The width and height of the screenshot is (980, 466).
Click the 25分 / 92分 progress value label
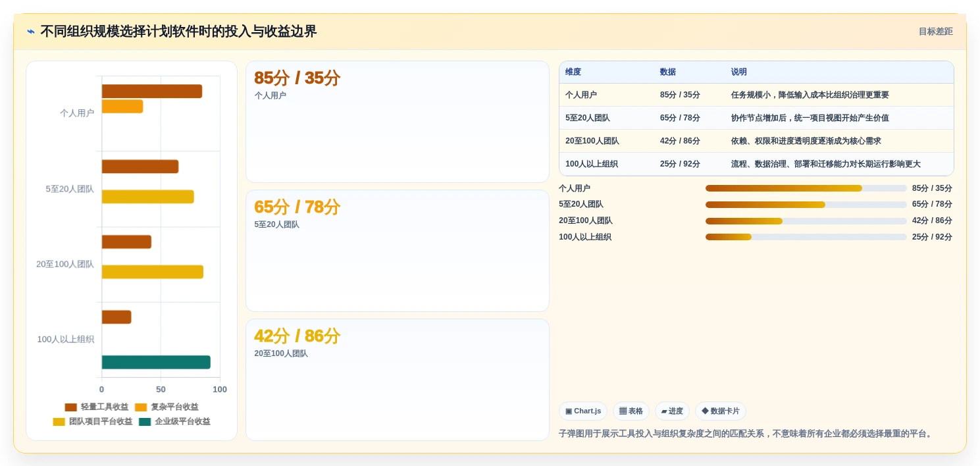pos(932,237)
